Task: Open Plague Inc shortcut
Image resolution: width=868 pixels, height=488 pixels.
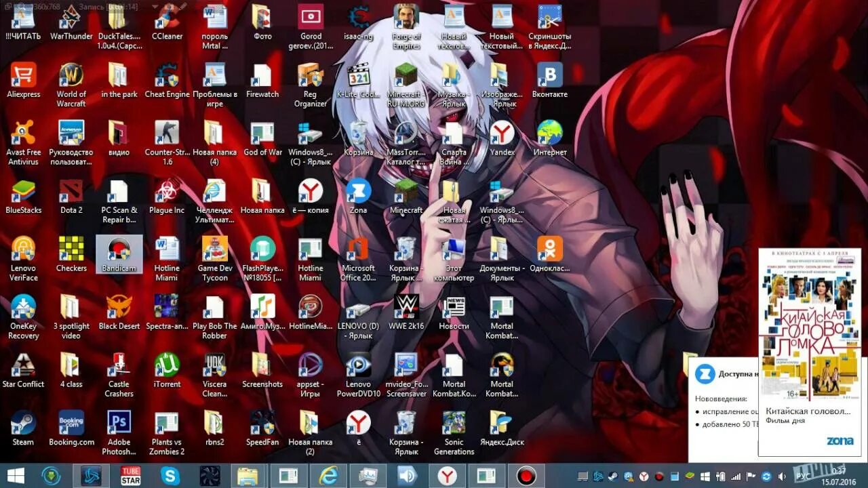Action: click(x=167, y=197)
